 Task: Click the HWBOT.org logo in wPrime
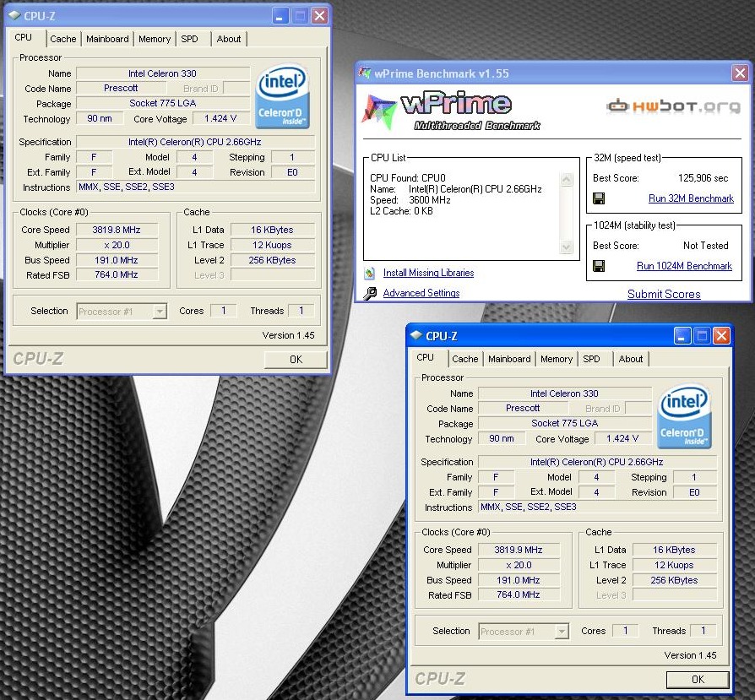click(x=673, y=106)
